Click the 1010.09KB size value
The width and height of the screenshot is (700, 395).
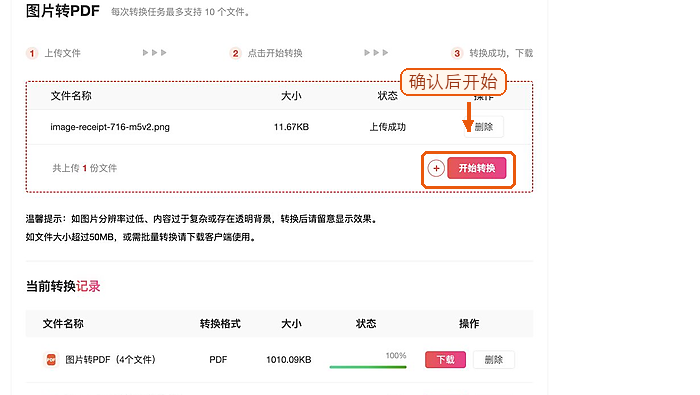[288, 360]
